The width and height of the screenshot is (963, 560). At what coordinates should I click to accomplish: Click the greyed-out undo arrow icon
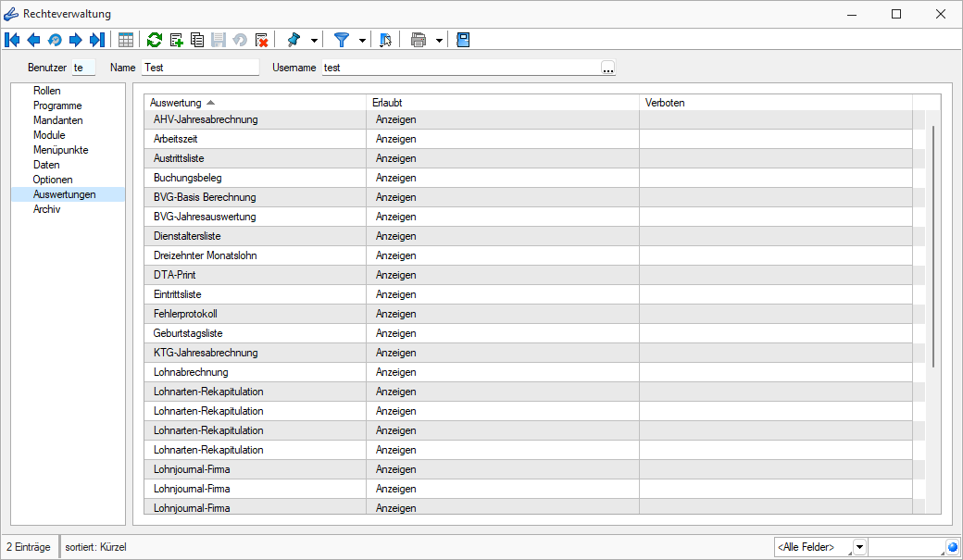point(240,40)
